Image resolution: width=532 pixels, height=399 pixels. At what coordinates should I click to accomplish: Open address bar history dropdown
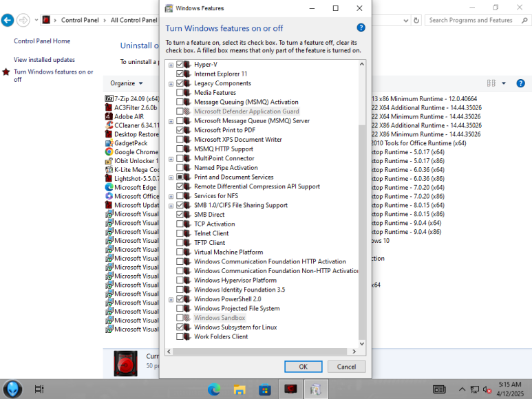click(x=406, y=21)
